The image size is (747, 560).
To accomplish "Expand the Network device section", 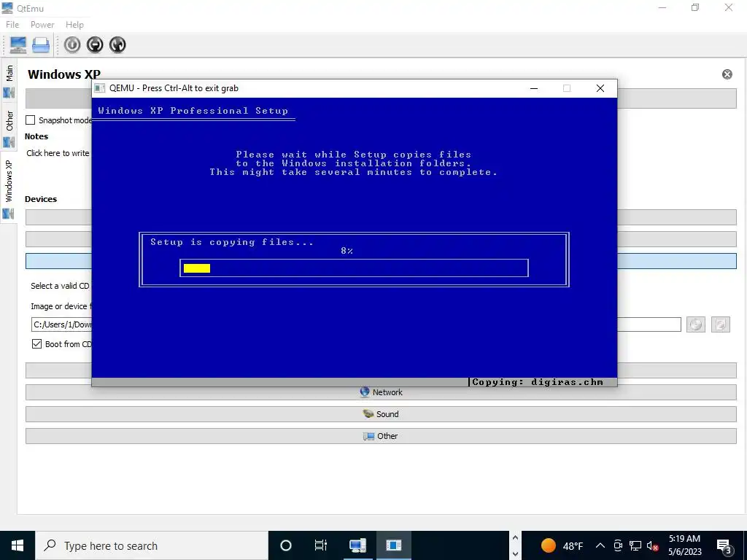I will click(381, 392).
